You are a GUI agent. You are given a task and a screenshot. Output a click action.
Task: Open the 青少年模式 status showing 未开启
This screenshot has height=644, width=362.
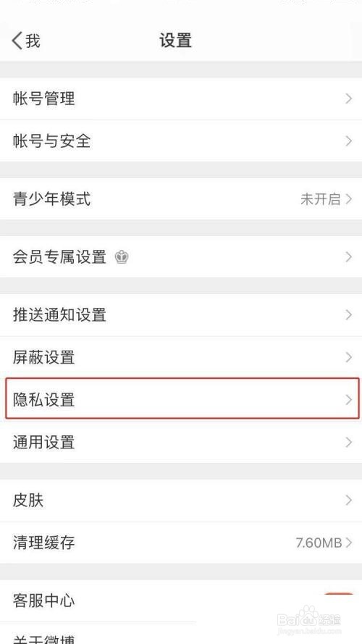321,199
